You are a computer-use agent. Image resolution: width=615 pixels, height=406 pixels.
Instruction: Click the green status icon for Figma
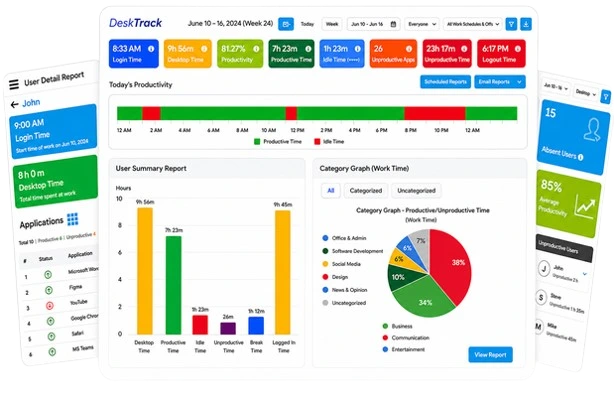click(x=49, y=290)
